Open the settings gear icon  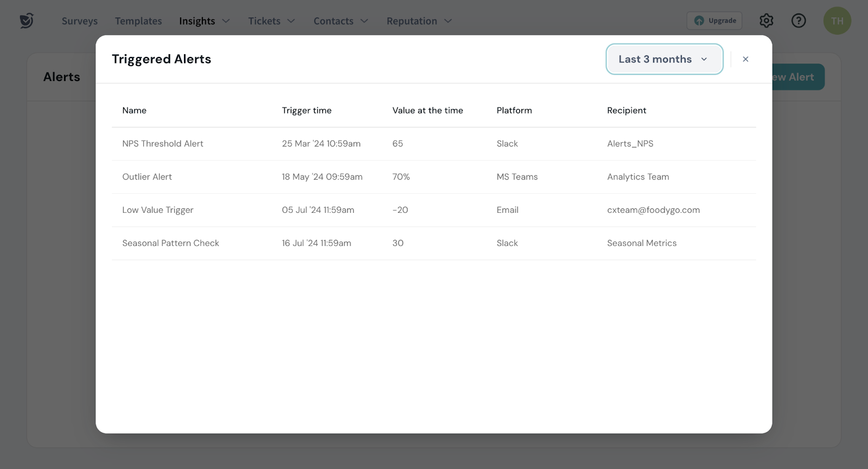(x=766, y=21)
